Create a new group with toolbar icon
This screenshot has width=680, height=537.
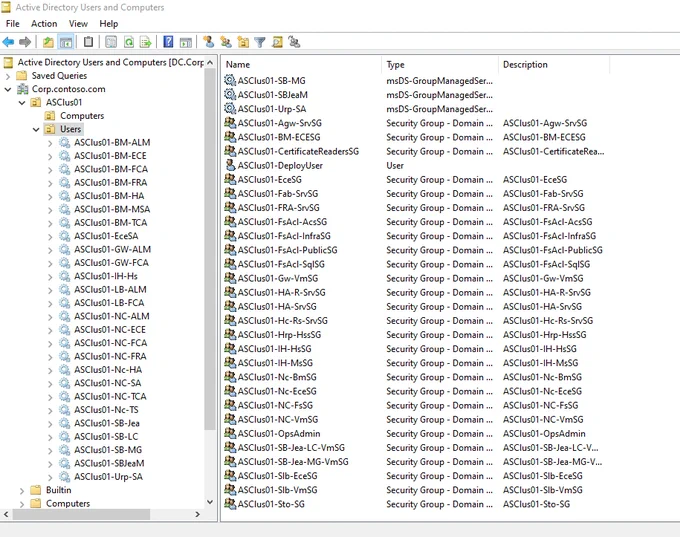[x=226, y=42]
